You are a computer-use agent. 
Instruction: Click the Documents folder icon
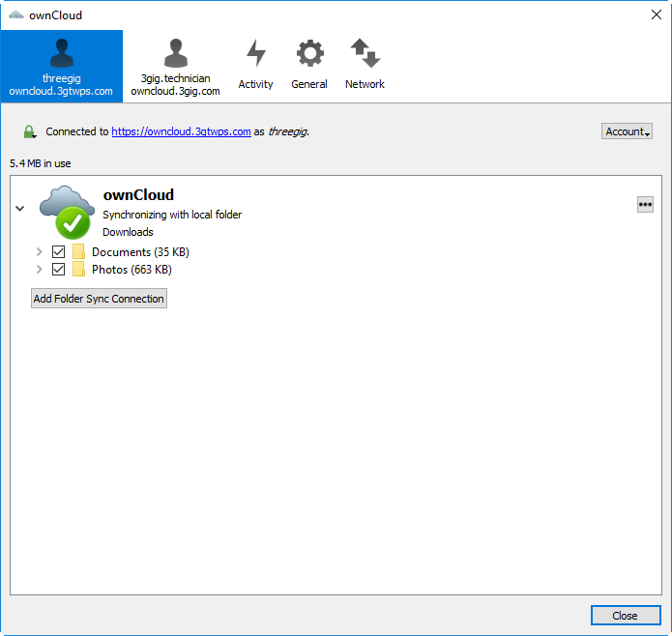[x=78, y=252]
